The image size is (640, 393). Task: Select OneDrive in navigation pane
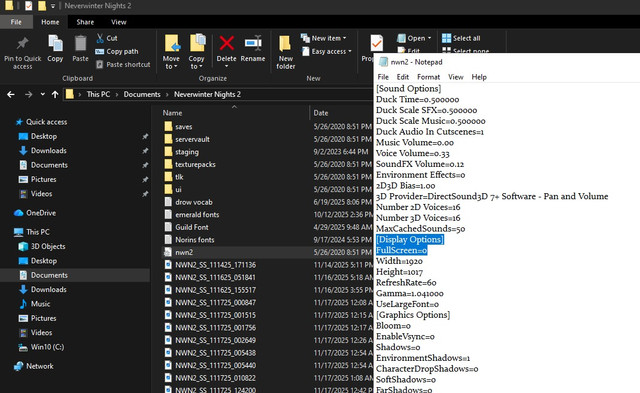(x=35, y=213)
